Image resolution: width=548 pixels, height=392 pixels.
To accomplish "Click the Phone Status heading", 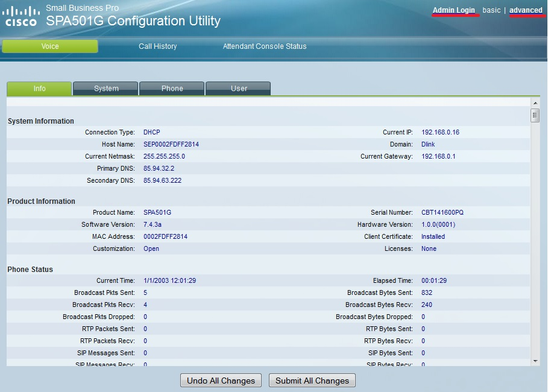I will (x=30, y=269).
